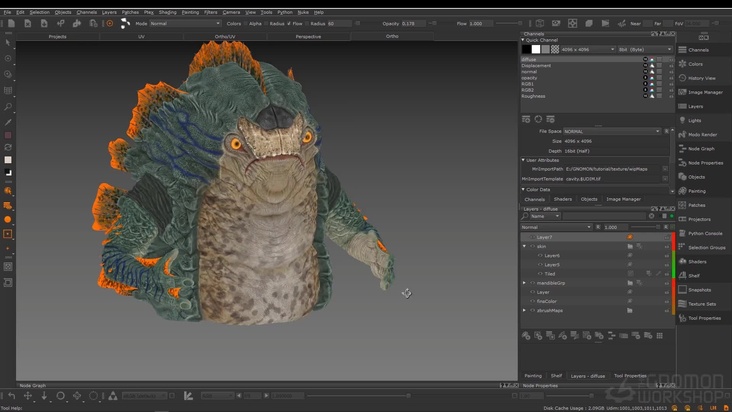Image resolution: width=732 pixels, height=412 pixels.
Task: Click the undo arrow icon in the bottom toolbar
Action: [12, 396]
